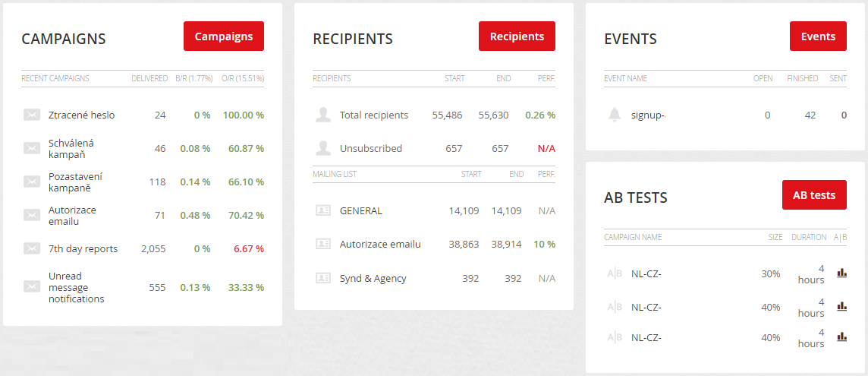This screenshot has height=376, width=868.
Task: Click the 33.33 % open rate value
Action: click(246, 287)
